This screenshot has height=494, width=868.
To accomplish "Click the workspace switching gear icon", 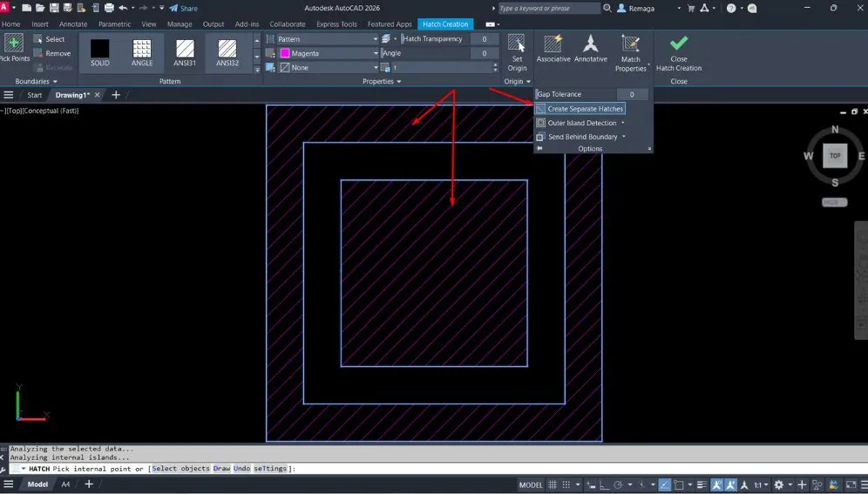I will 778,484.
